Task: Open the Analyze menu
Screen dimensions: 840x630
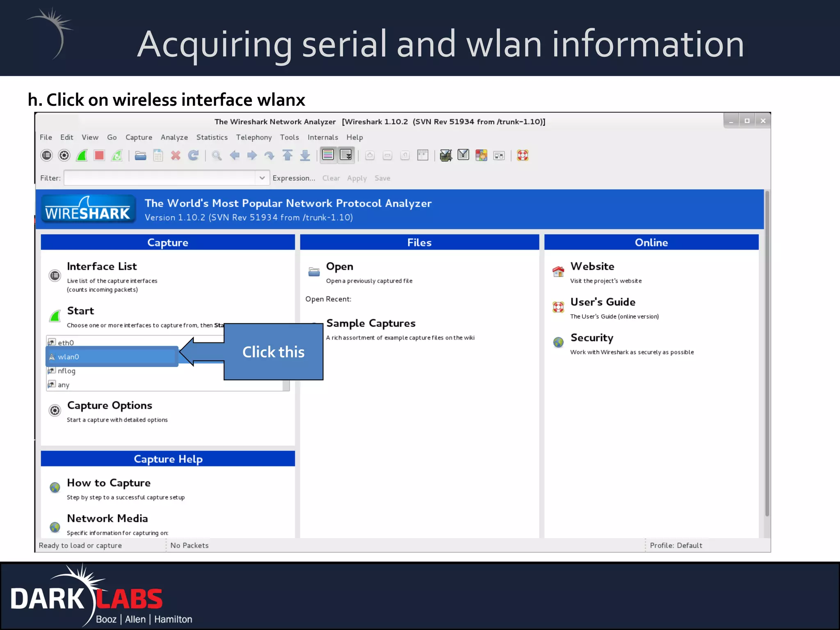Action: (x=174, y=137)
